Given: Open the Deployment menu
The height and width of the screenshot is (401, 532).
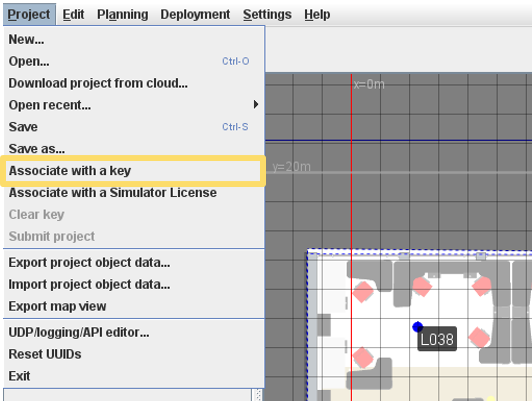Looking at the screenshot, I should pyautogui.click(x=195, y=14).
